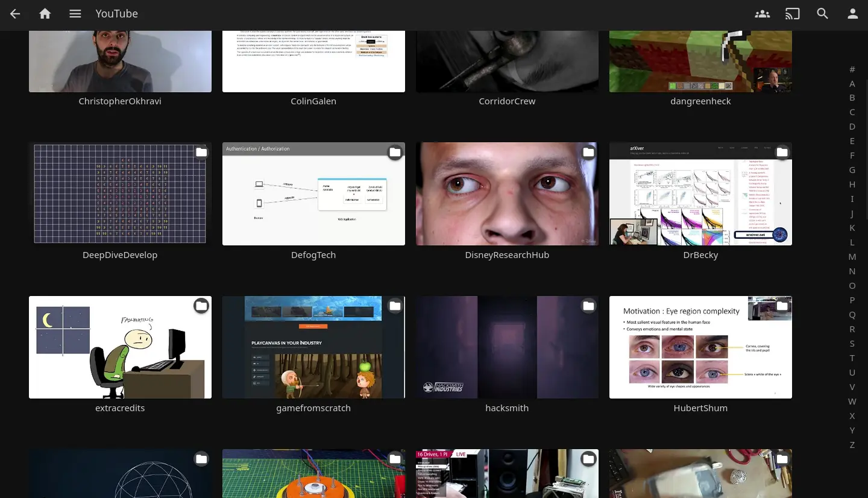Open the DisneyResearchHub face thumbnail
Viewport: 868px width, 498px height.
[x=507, y=194]
